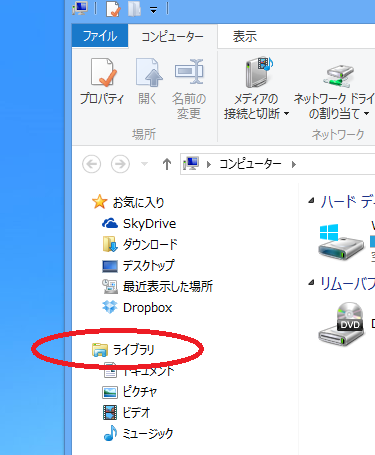Click コンピューター in the address bar
This screenshot has height=455, width=375.
250,164
